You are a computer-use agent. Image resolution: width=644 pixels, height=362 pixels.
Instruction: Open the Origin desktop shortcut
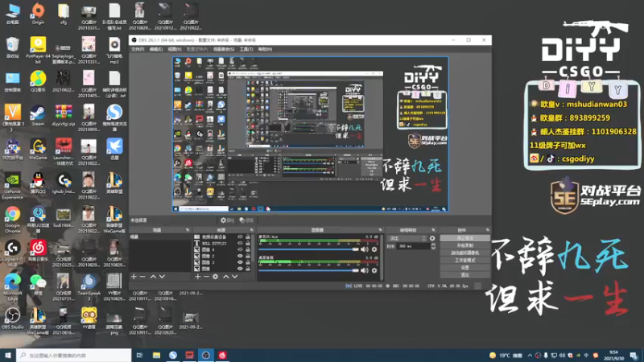click(x=38, y=14)
